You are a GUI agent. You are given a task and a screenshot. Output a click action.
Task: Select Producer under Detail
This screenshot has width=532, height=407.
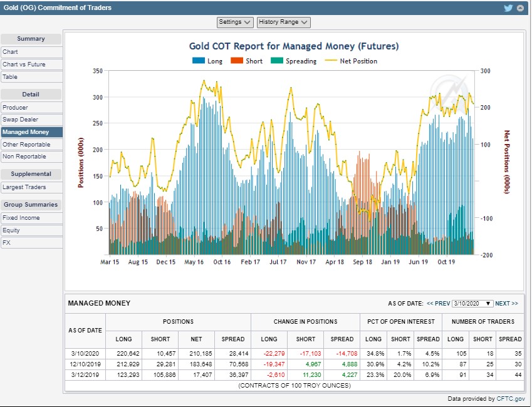point(31,108)
